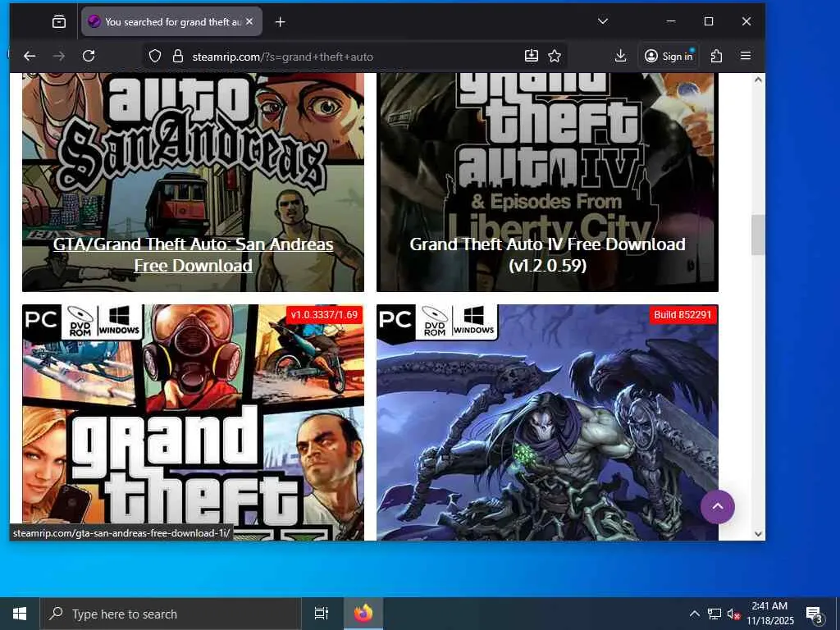Show hidden system tray icons
The image size is (840, 630).
pos(694,614)
